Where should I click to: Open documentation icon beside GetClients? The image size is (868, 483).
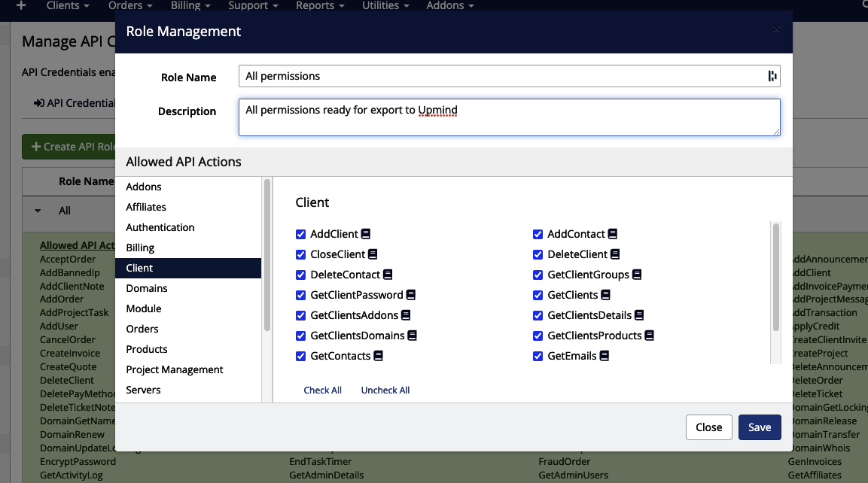pyautogui.click(x=605, y=295)
